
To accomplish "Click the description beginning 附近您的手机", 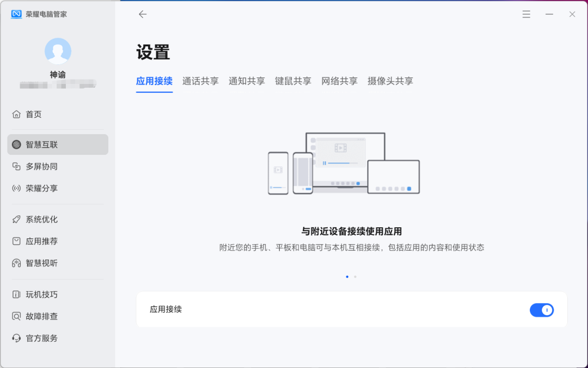I will tap(352, 248).
